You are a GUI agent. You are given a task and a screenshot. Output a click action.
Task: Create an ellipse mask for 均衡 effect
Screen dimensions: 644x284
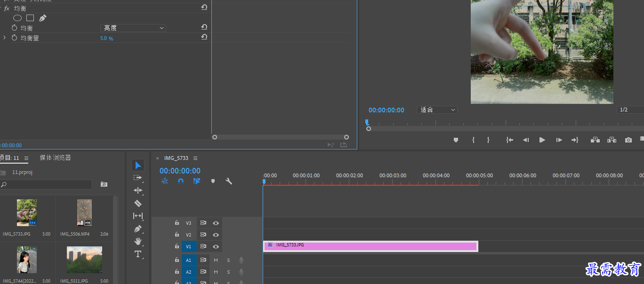17,18
